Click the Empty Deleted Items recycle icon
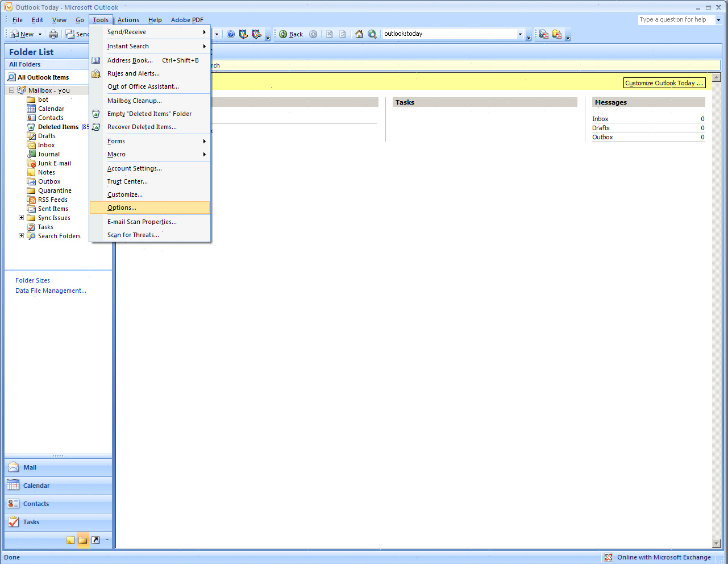 pyautogui.click(x=96, y=114)
